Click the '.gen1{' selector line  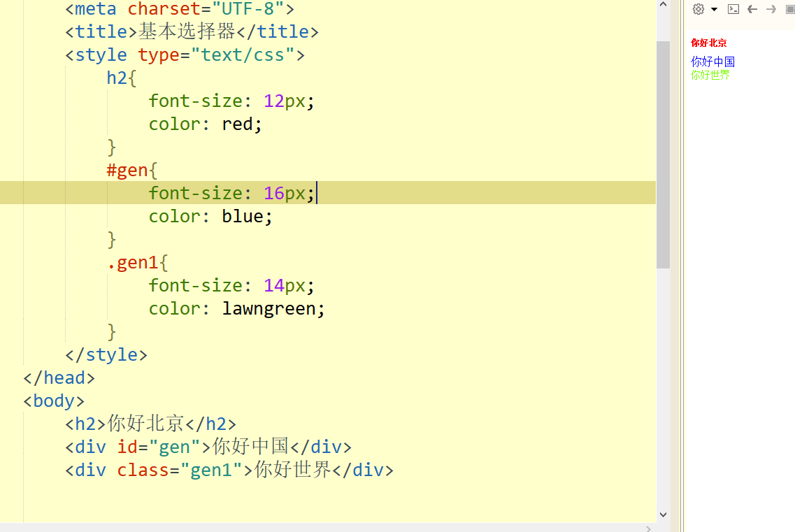tap(138, 263)
